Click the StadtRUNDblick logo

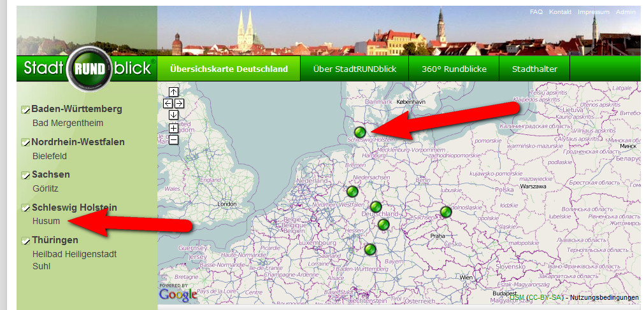[87, 68]
